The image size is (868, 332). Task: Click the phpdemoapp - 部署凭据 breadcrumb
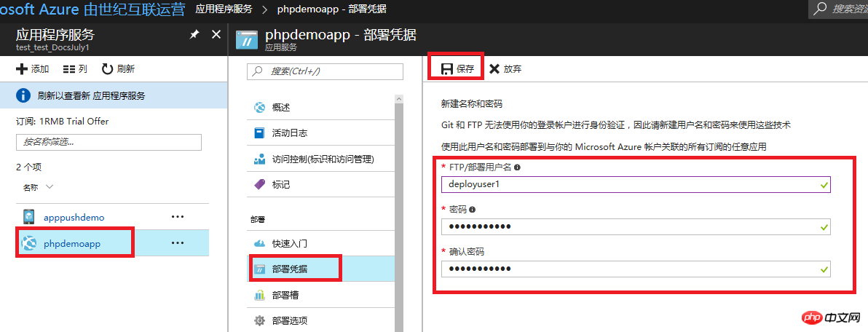click(x=331, y=9)
